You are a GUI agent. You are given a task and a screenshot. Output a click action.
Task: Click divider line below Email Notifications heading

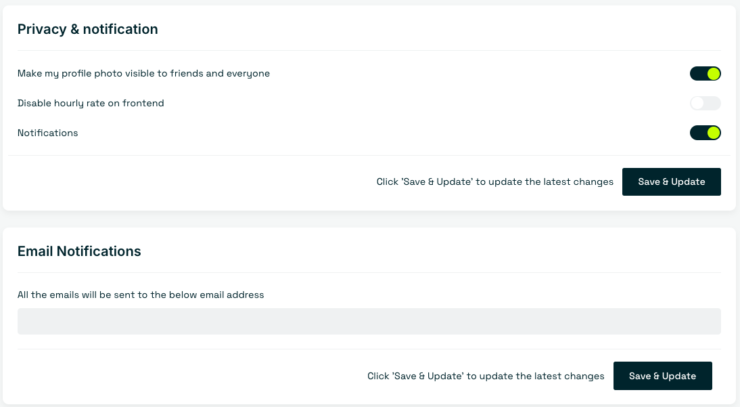[x=369, y=272]
